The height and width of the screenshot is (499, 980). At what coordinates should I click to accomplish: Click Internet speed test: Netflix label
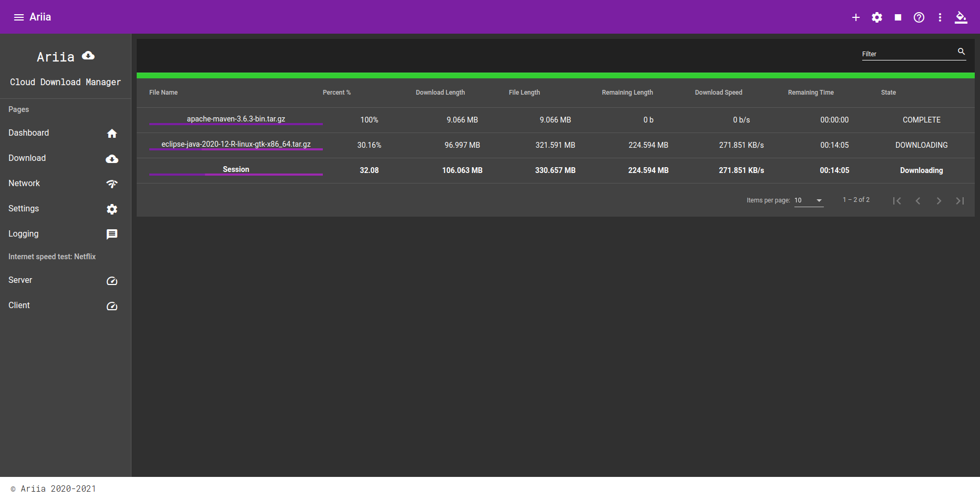point(52,257)
